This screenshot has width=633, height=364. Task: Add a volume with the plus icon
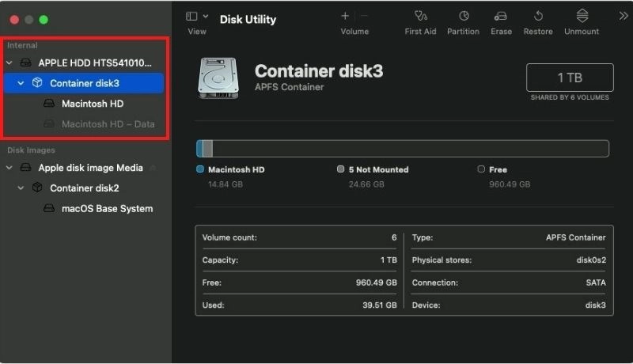(x=345, y=16)
